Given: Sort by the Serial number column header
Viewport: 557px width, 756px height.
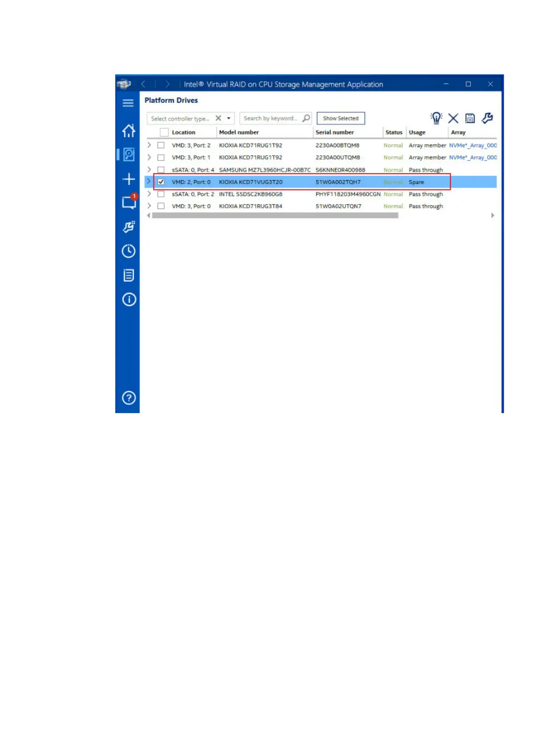Looking at the screenshot, I should 335,132.
